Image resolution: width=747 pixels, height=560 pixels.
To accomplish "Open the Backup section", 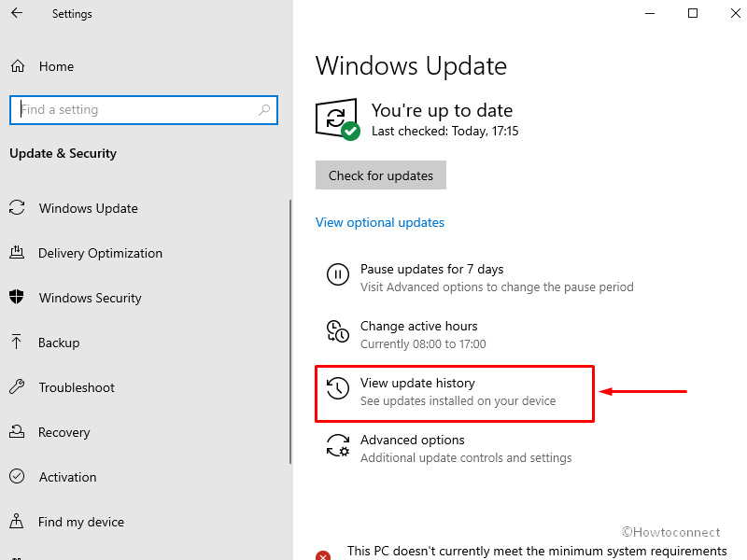I will click(x=59, y=343).
